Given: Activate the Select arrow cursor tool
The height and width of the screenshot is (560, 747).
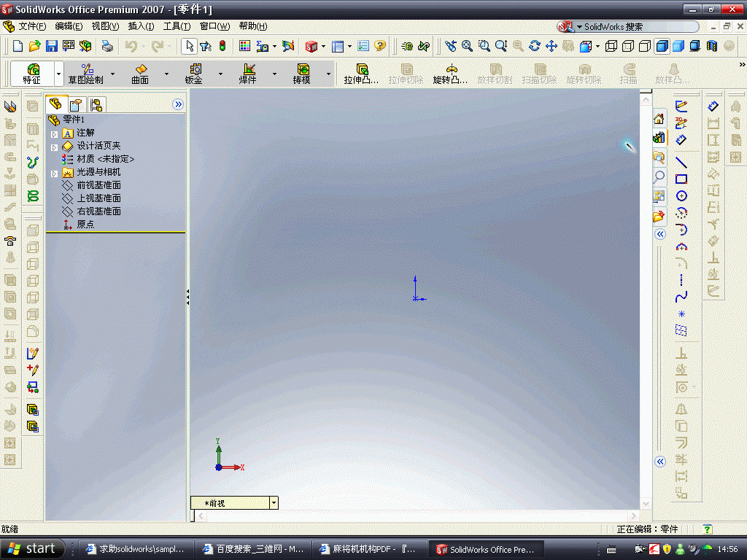Looking at the screenshot, I should point(189,46).
